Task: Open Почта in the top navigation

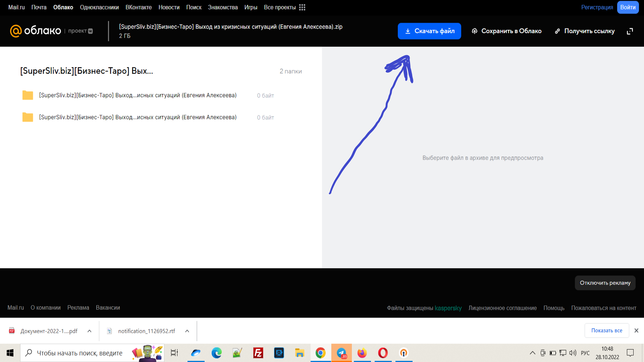Action: click(x=39, y=7)
